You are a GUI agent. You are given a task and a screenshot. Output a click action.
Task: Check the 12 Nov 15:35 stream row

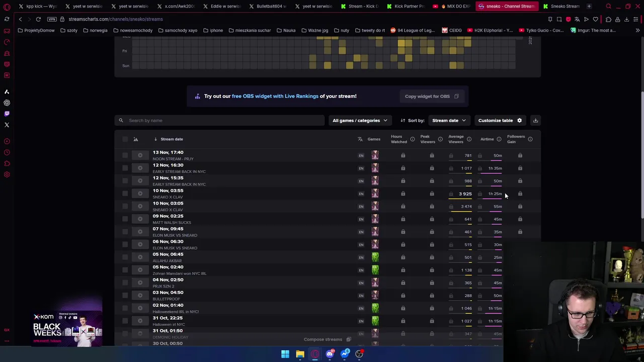pyautogui.click(x=125, y=181)
